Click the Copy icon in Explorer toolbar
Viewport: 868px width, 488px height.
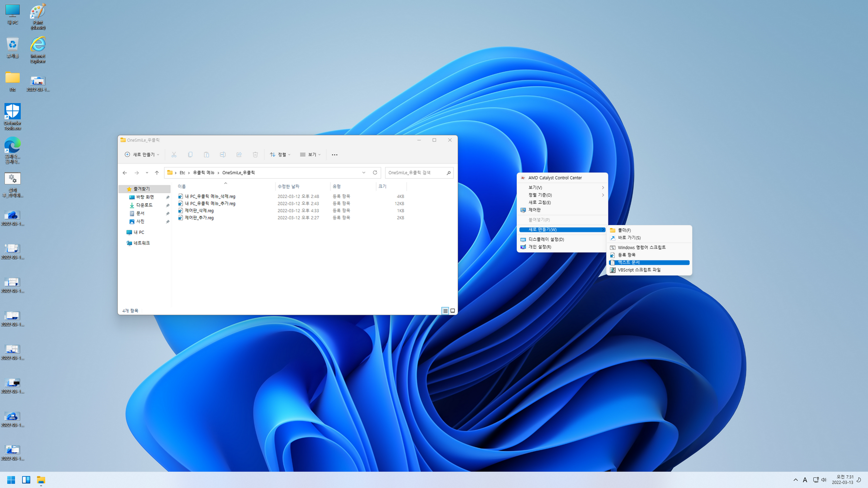coord(190,154)
